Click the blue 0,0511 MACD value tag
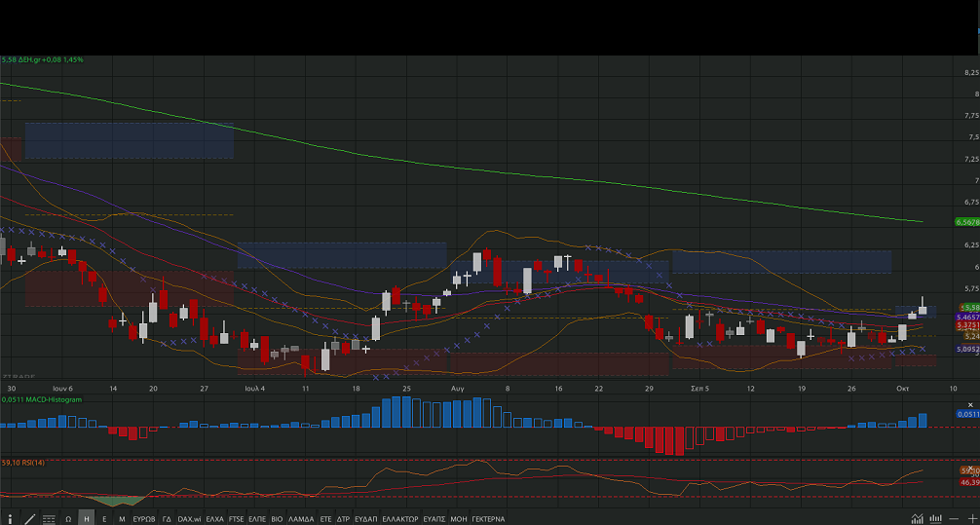This screenshot has height=525, width=980. 967,414
